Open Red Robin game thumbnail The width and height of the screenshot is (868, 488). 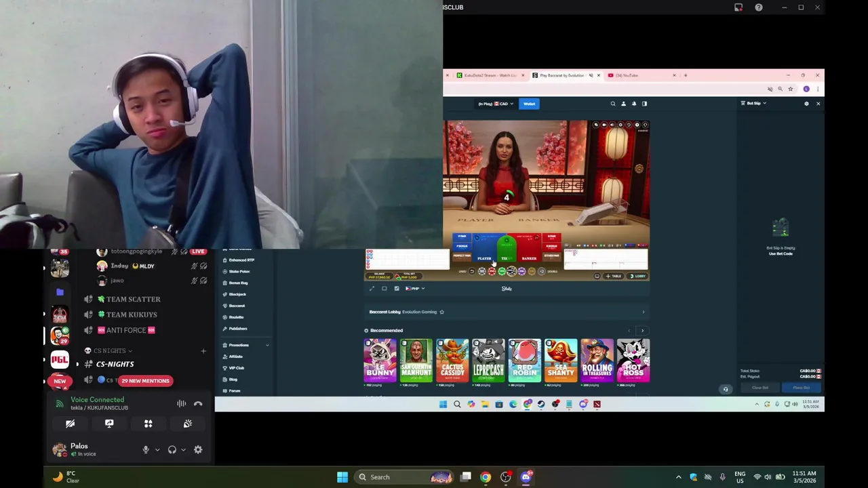[525, 361]
